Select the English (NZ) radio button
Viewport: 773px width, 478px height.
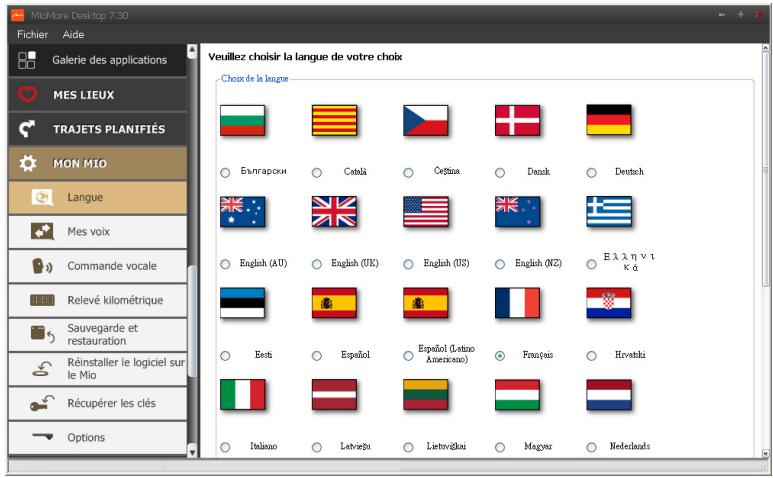tap(500, 264)
